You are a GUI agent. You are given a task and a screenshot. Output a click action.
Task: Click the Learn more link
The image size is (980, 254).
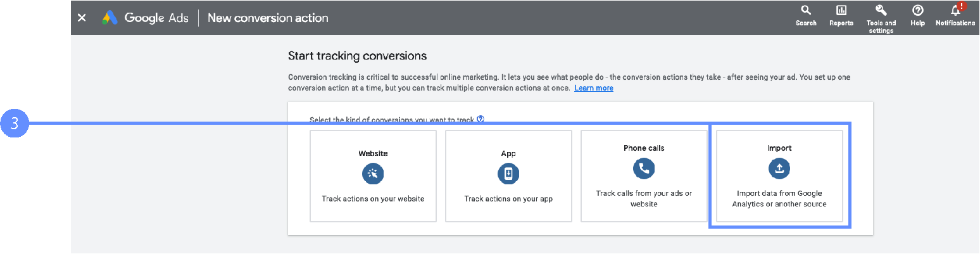coord(593,88)
